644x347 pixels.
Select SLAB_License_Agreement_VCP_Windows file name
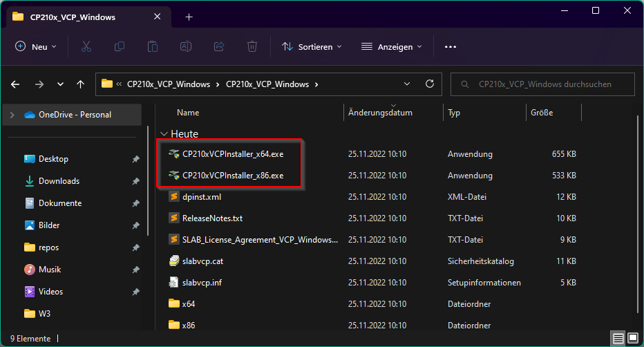[260, 240]
